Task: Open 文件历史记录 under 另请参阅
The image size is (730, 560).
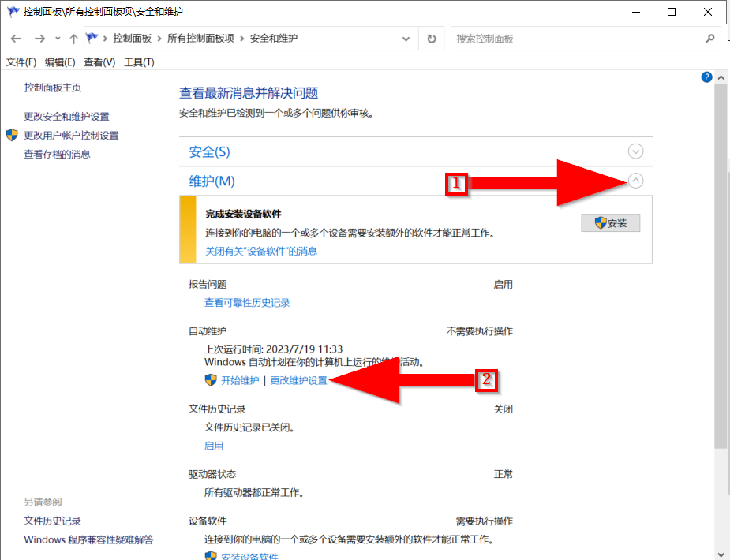Action: (53, 521)
